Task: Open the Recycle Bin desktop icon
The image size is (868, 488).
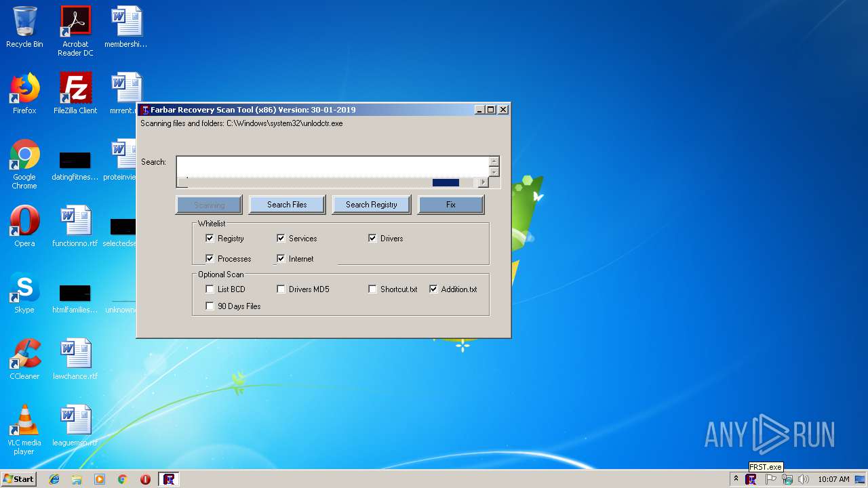Action: (x=24, y=27)
